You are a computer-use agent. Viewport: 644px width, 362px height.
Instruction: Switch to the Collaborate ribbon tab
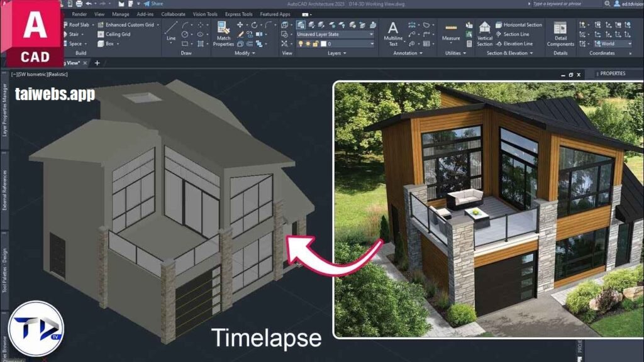(173, 14)
